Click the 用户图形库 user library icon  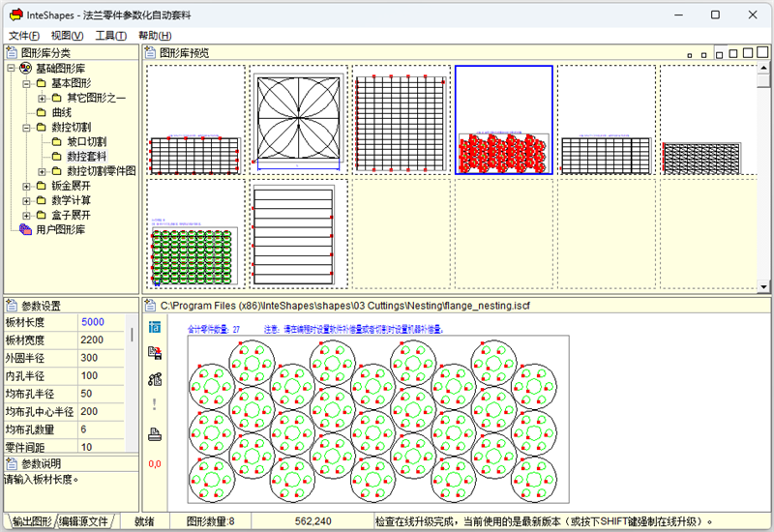25,229
